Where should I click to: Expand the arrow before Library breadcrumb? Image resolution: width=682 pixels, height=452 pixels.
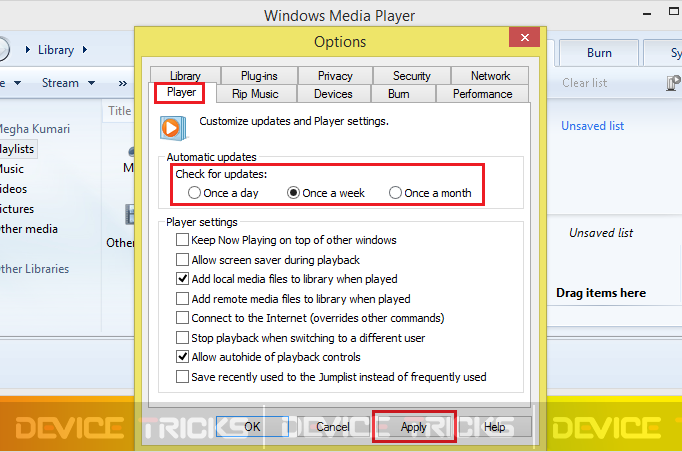[28, 50]
